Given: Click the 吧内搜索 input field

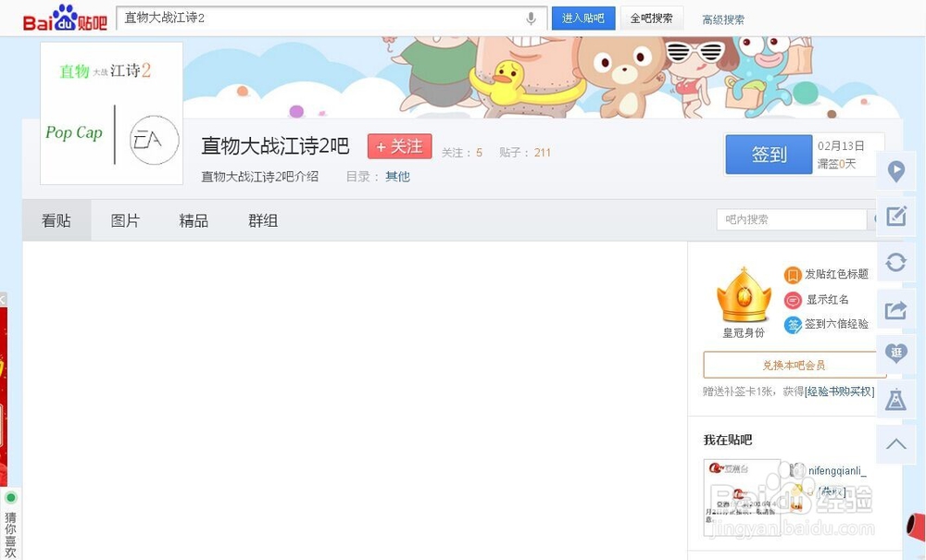Looking at the screenshot, I should pyautogui.click(x=792, y=219).
